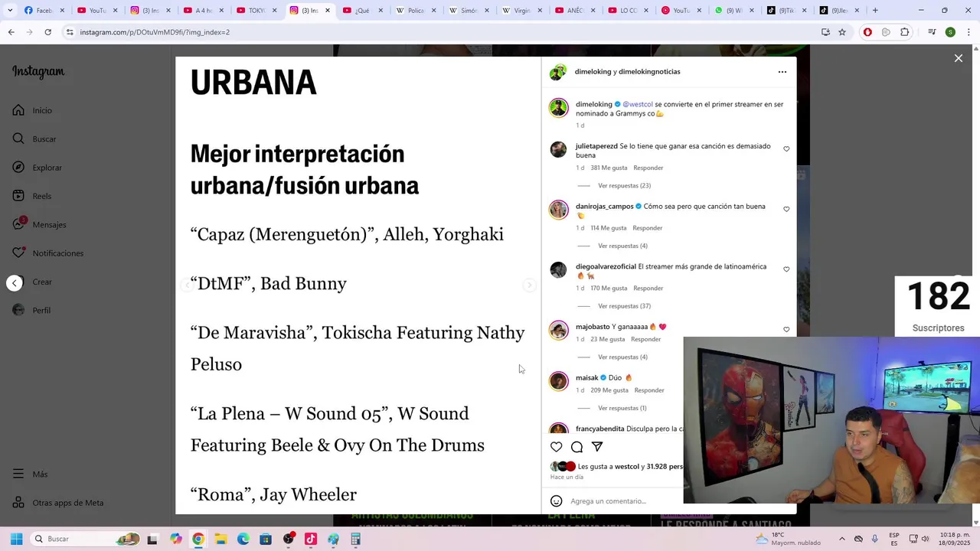Reply to julietaperezd's comment
The height and width of the screenshot is (551, 980).
(x=648, y=168)
